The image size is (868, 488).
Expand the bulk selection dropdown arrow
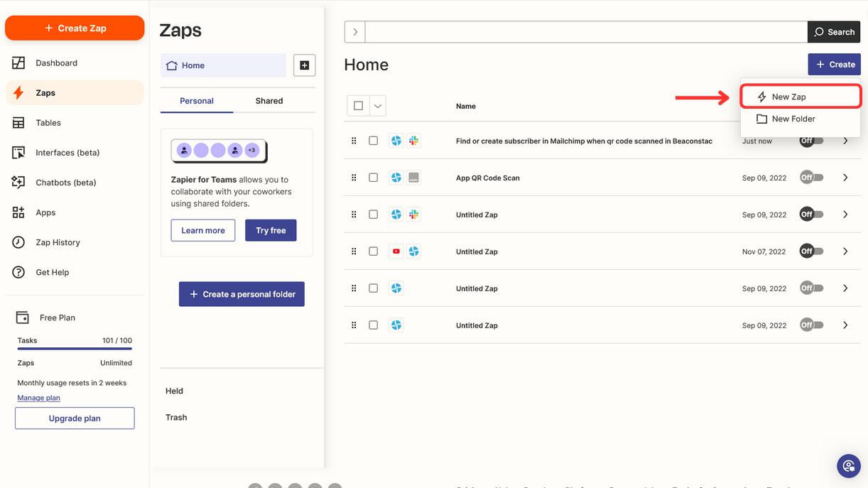coord(377,105)
